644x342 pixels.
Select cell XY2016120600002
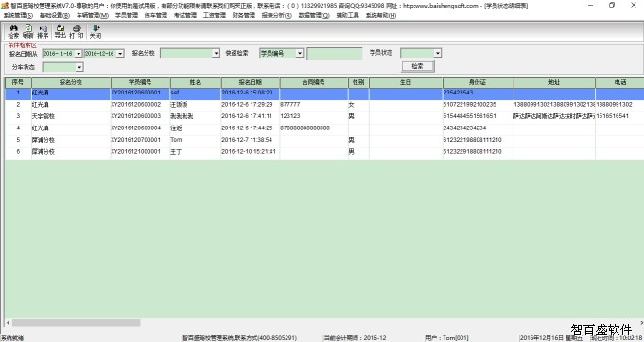141,105
